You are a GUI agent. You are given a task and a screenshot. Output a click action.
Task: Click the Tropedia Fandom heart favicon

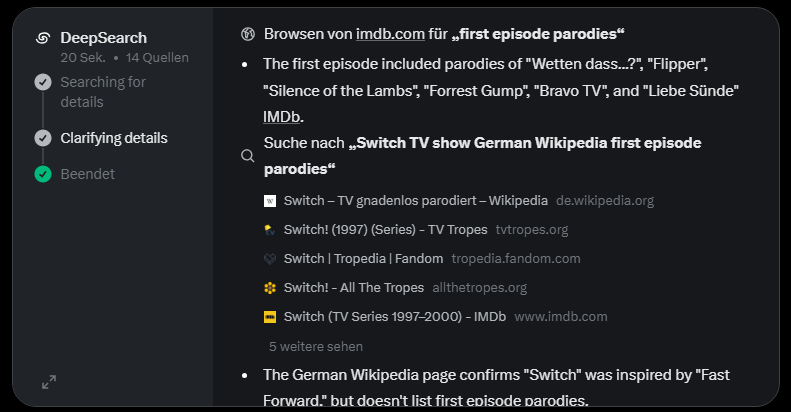(x=270, y=259)
